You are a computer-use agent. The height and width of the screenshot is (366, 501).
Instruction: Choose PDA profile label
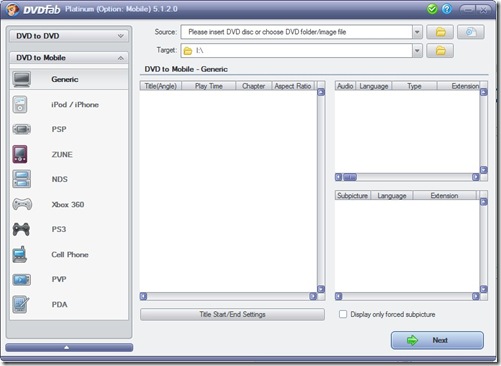60,304
